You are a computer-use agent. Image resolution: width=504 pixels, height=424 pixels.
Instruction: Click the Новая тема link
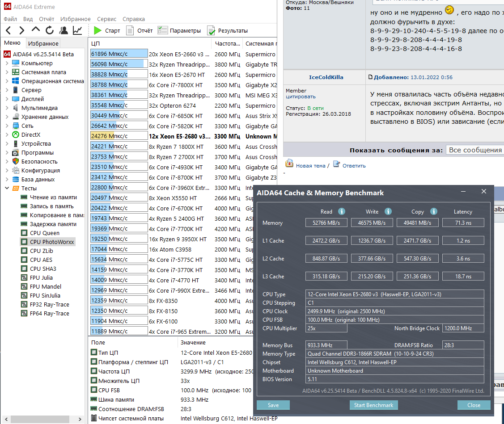click(x=310, y=166)
